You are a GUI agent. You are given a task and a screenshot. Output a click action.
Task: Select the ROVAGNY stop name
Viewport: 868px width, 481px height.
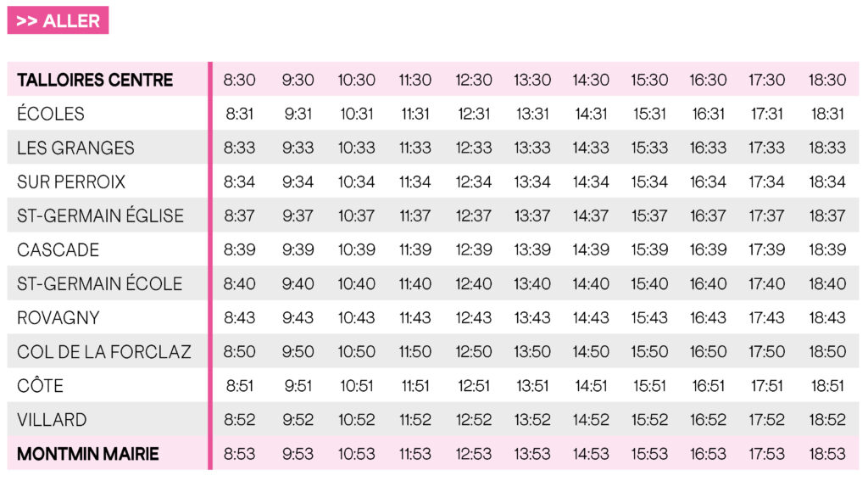pos(58,318)
